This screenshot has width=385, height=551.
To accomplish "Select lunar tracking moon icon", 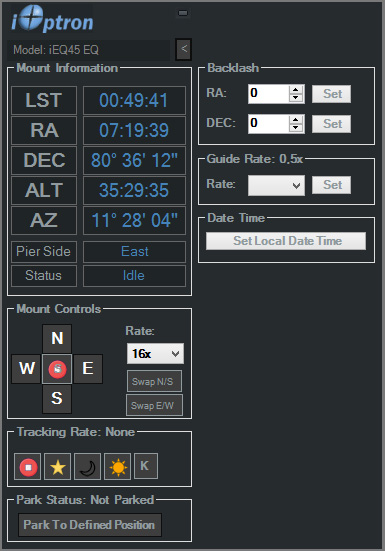I will pyautogui.click(x=87, y=467).
